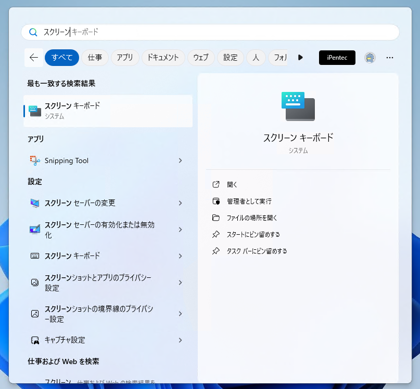
Task: Open the Snipping Tool app result
Action: point(108,161)
